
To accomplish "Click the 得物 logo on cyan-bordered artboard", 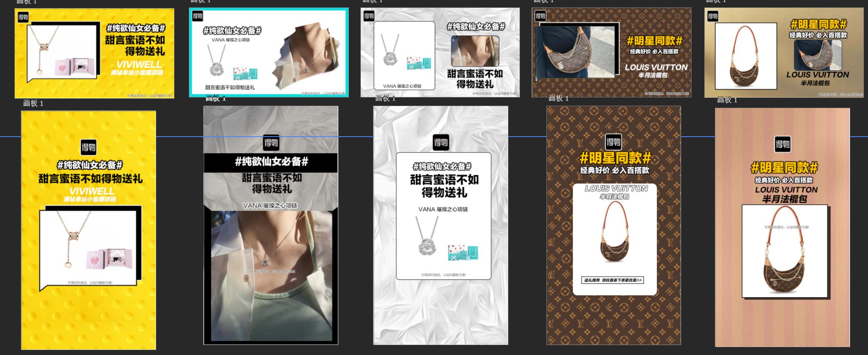I will [x=198, y=16].
